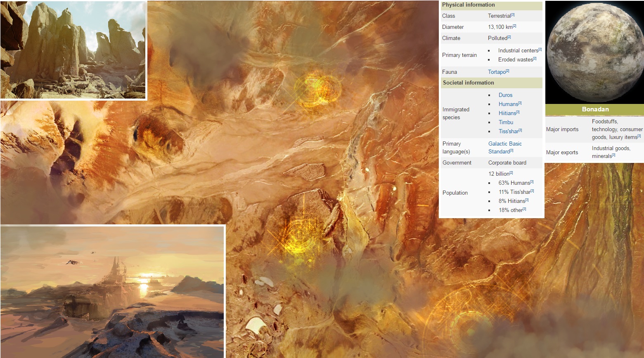Follow the Hiitians link under immigrated species
This screenshot has height=358, width=644.
507,113
